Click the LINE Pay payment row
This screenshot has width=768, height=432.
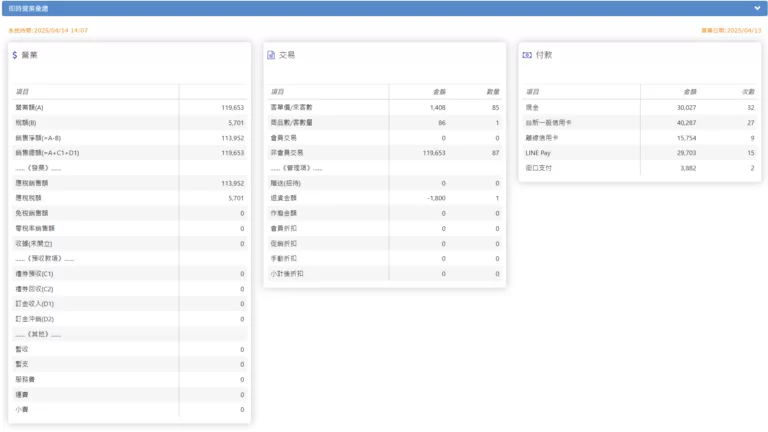[640, 153]
